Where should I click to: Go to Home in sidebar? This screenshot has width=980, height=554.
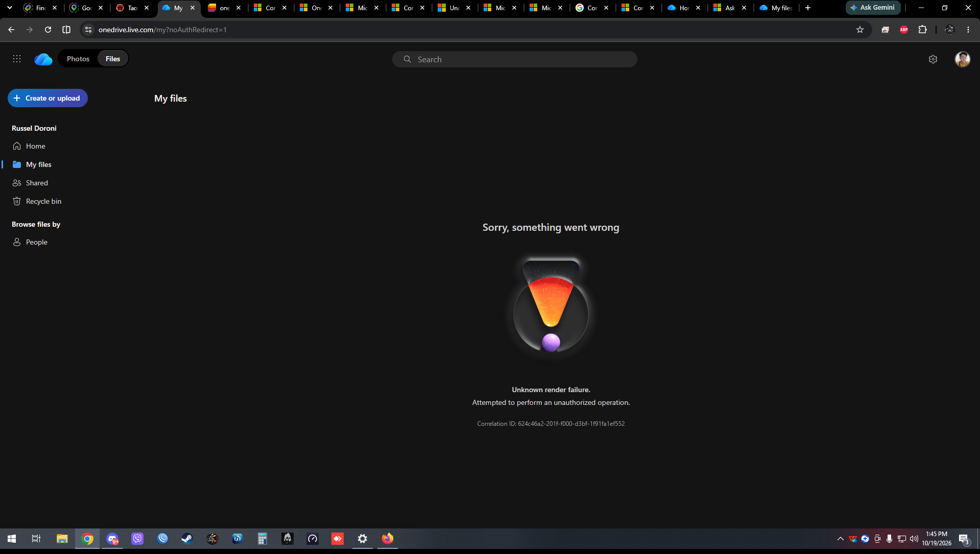pyautogui.click(x=36, y=146)
